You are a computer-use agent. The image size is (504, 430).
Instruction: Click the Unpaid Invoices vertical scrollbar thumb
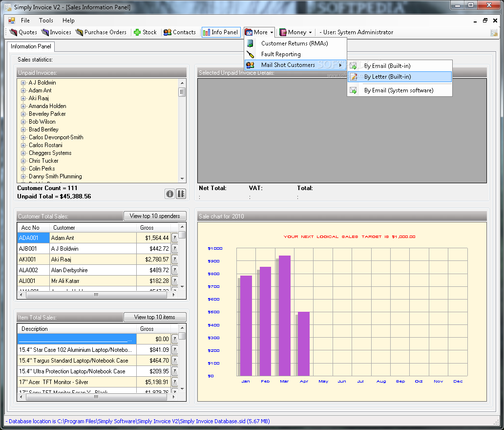coord(182,92)
